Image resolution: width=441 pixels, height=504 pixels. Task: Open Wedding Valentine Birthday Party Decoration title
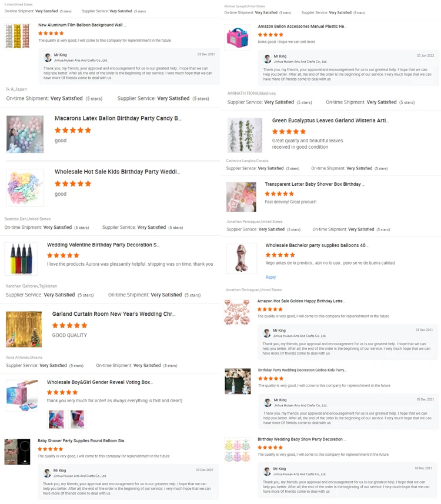coord(103,245)
